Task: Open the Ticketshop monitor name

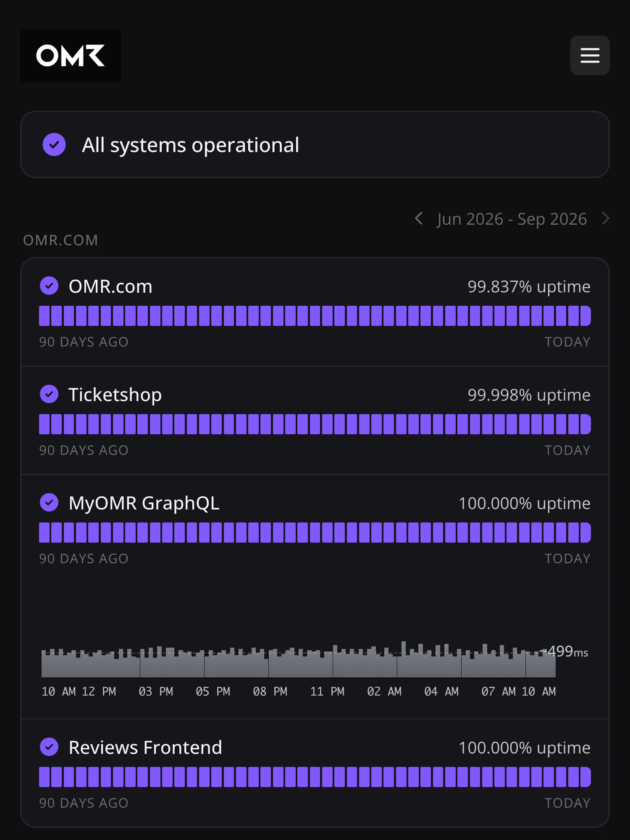Action: 115,395
